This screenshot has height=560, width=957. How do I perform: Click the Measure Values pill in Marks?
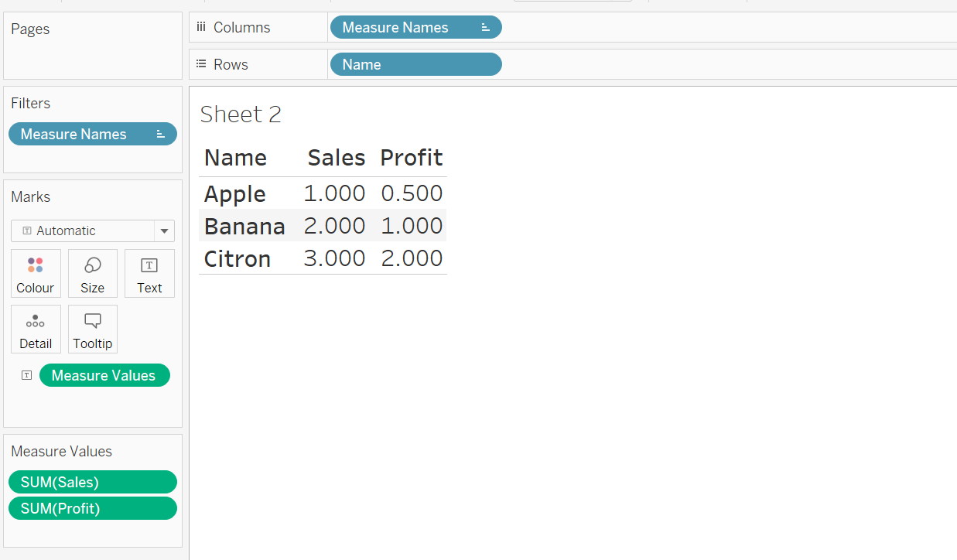[104, 375]
